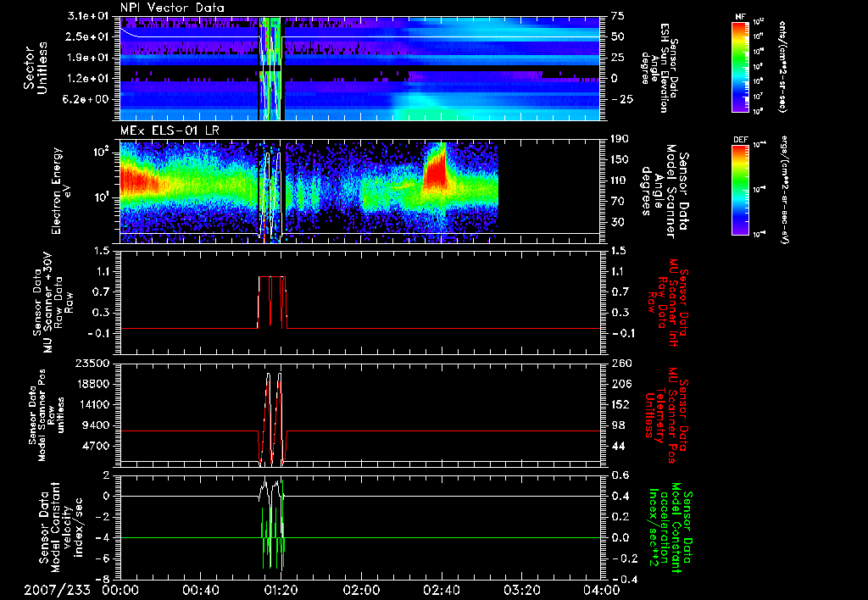This screenshot has width=868, height=600.
Task: Click the 190 scanner angle tick label
Action: [x=620, y=139]
